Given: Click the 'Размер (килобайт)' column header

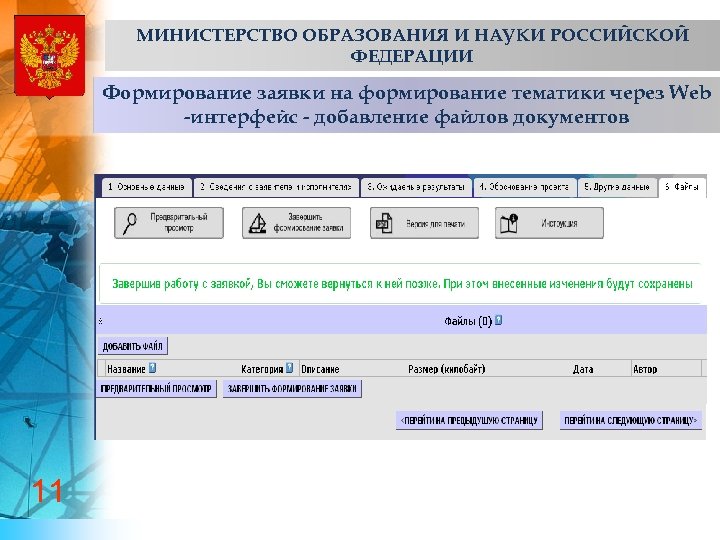Looking at the screenshot, I should [x=446, y=369].
